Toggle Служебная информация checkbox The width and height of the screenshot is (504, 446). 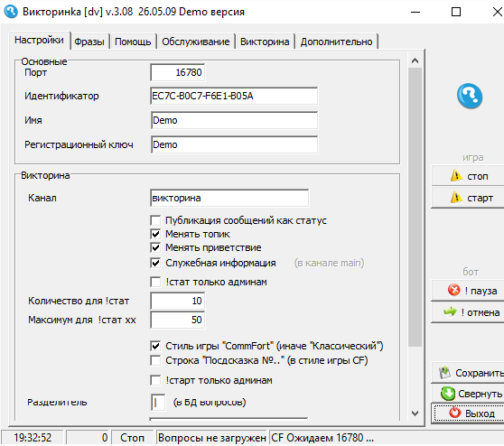pyautogui.click(x=155, y=263)
